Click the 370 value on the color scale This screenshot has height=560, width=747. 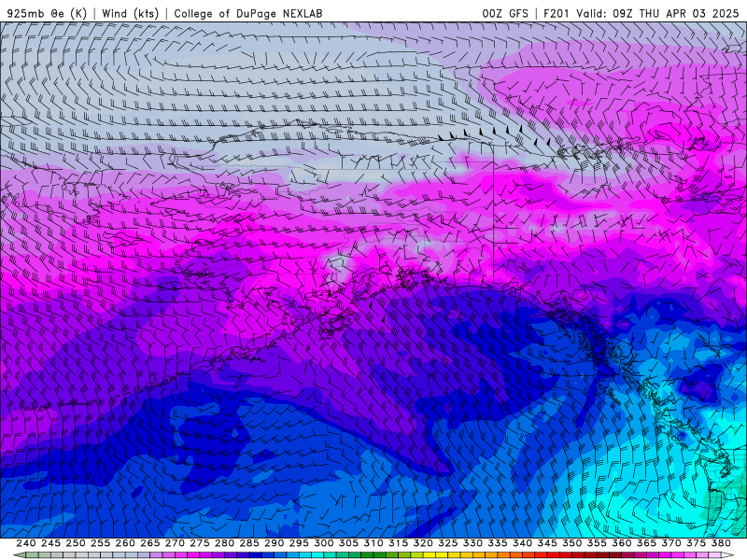671,543
